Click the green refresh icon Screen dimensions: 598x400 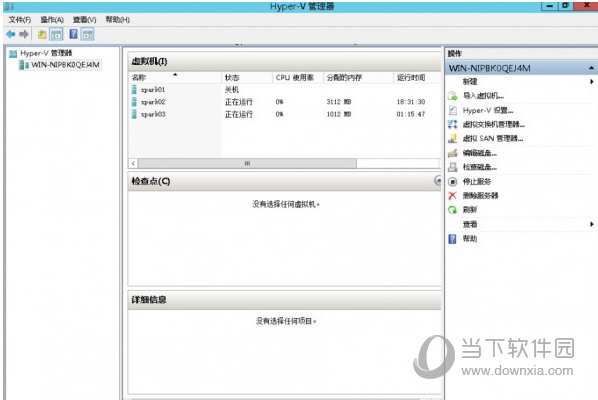pos(453,210)
